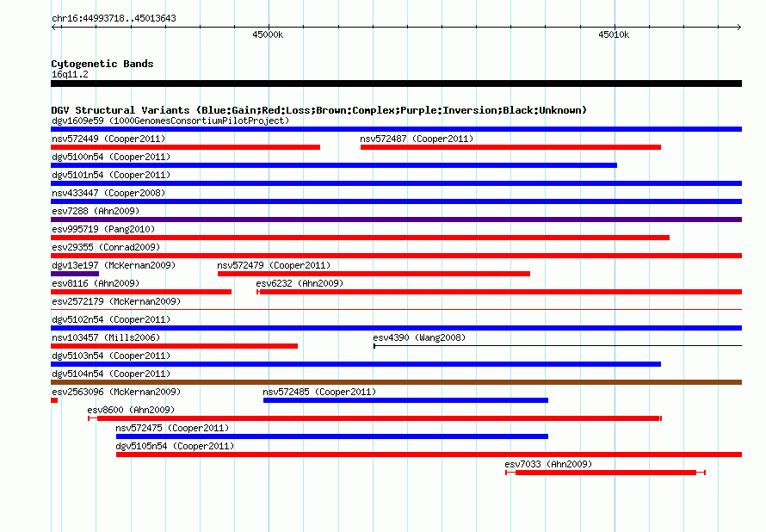The width and height of the screenshot is (766, 532).
Task: Open the esv4390 (Wang2008) label
Action: 419,337
